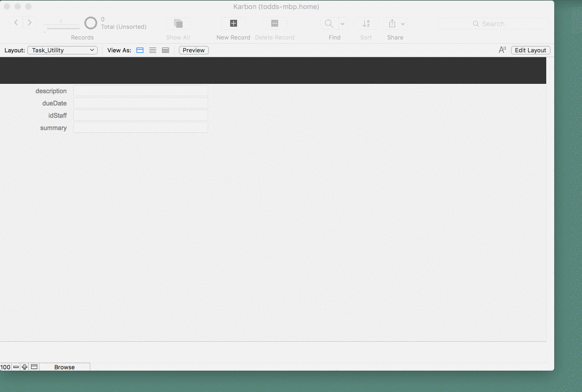Switch to Form view
Viewport: 582px width, 392px height.
pyautogui.click(x=140, y=50)
